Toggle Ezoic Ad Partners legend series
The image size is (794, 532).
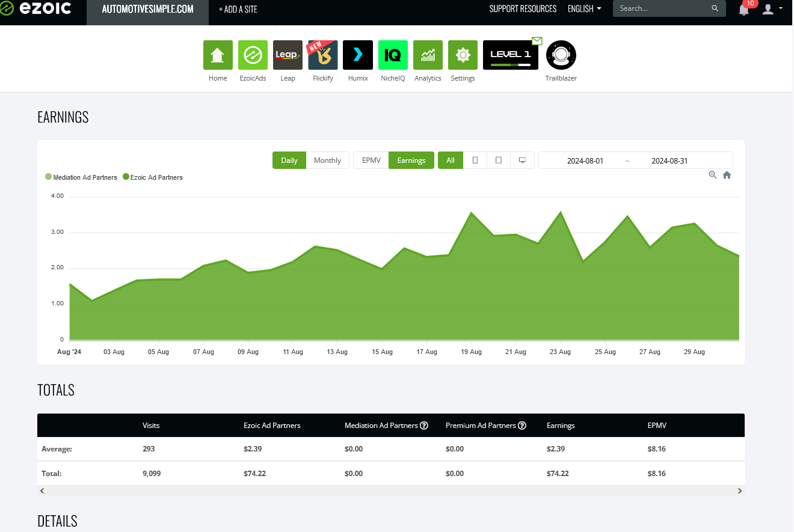(153, 177)
